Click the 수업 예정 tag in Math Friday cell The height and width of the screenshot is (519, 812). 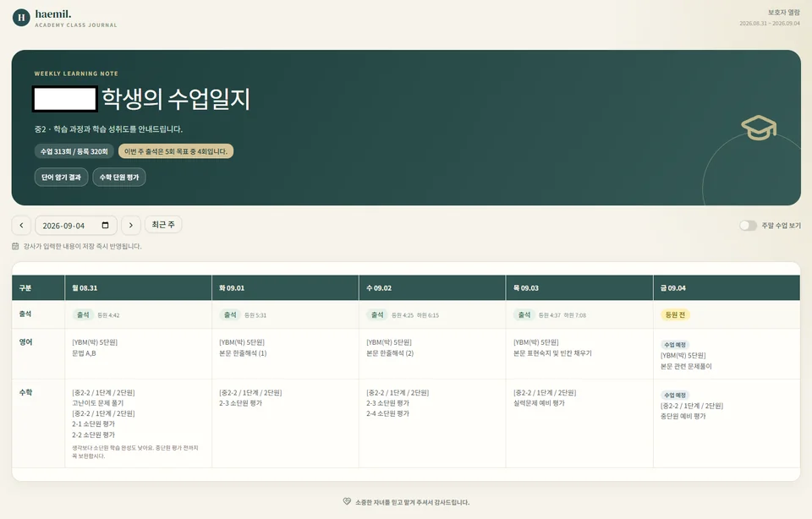675,395
